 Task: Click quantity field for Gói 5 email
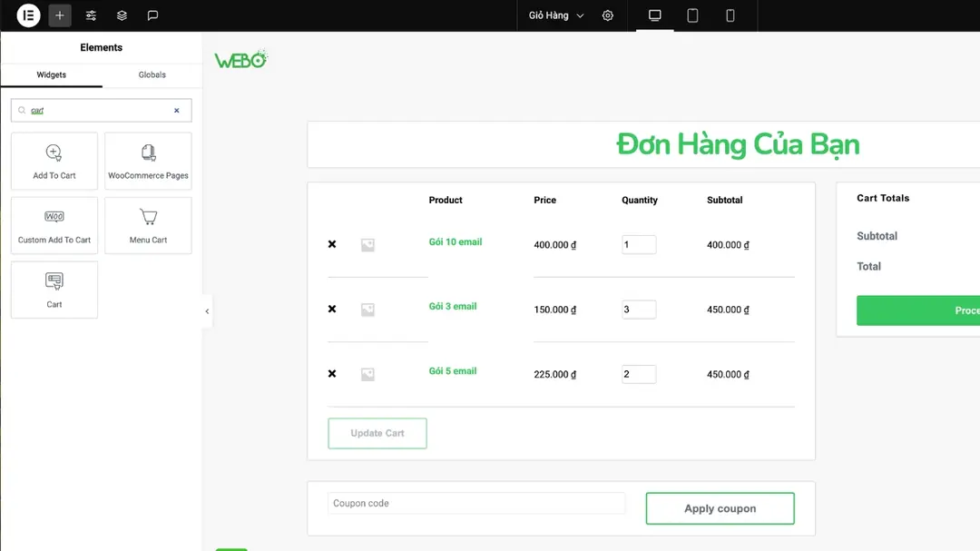[639, 374]
